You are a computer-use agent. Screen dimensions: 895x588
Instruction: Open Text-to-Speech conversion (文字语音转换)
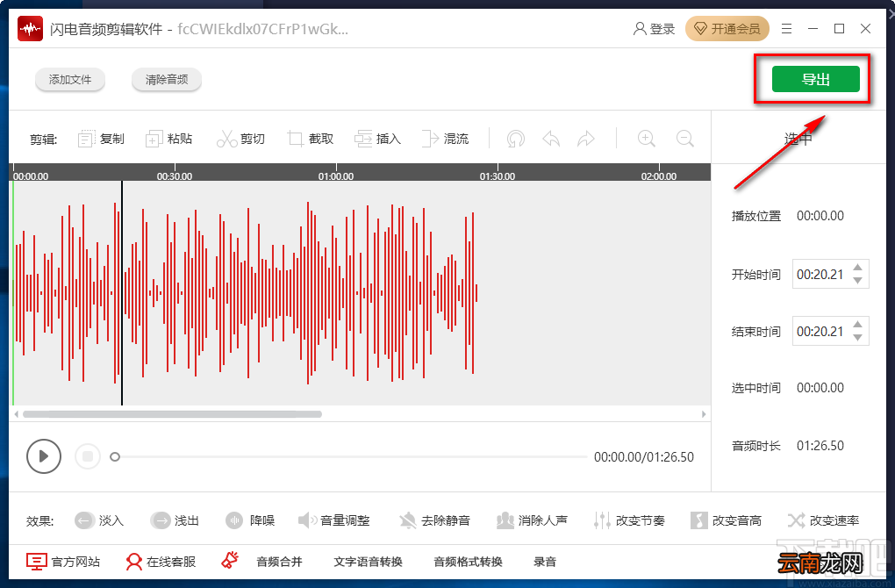(369, 562)
